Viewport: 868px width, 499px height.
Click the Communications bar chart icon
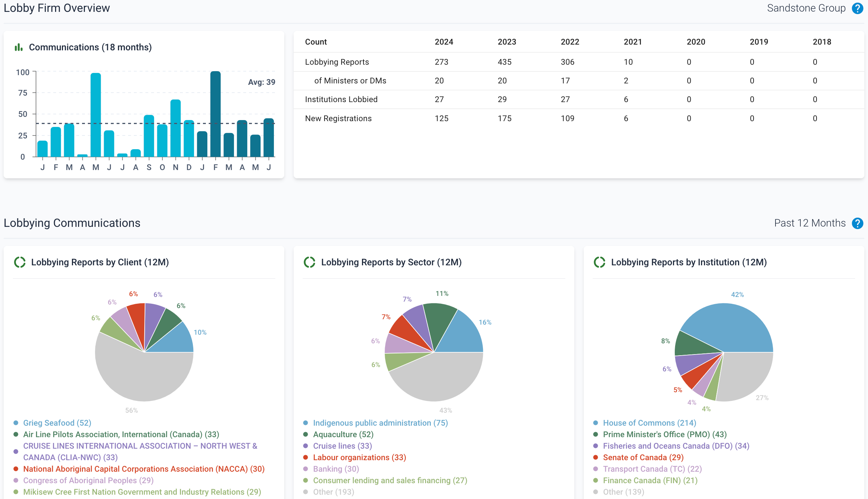[19, 47]
